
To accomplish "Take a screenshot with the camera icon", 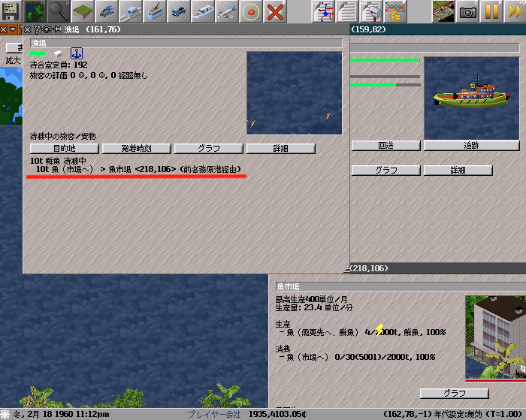I will tap(467, 11).
